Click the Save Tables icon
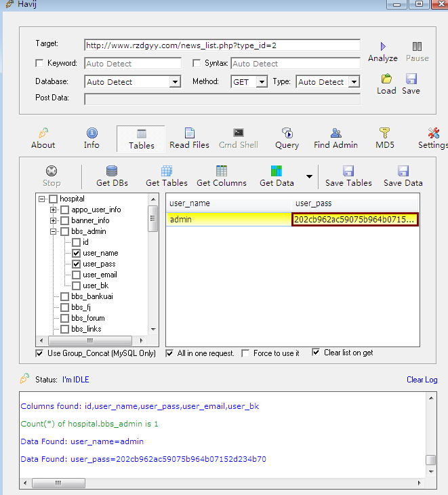Viewport: 448px width, 495px height. (348, 171)
